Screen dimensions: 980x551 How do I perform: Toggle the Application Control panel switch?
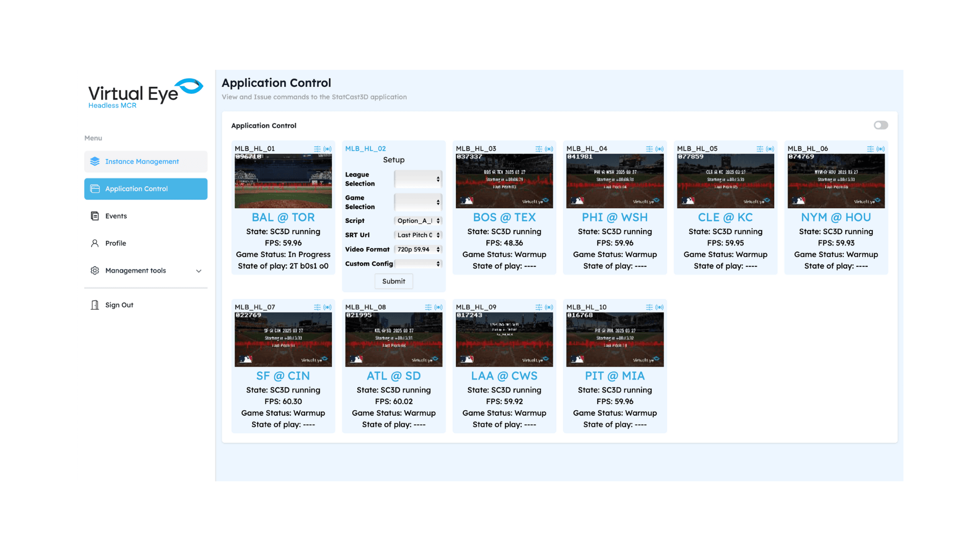point(880,126)
